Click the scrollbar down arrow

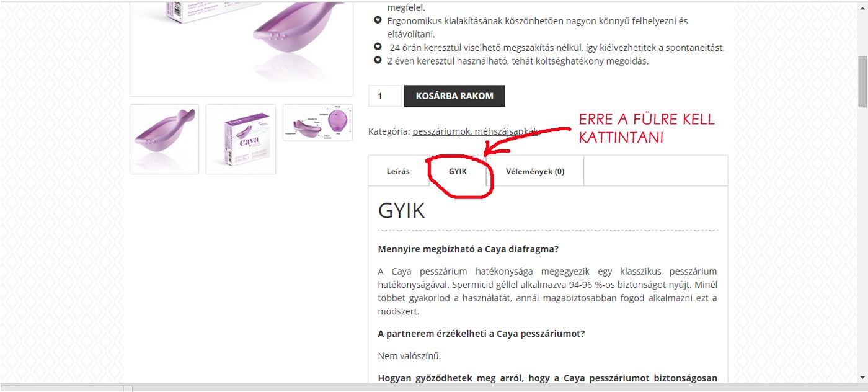pyautogui.click(x=862, y=378)
